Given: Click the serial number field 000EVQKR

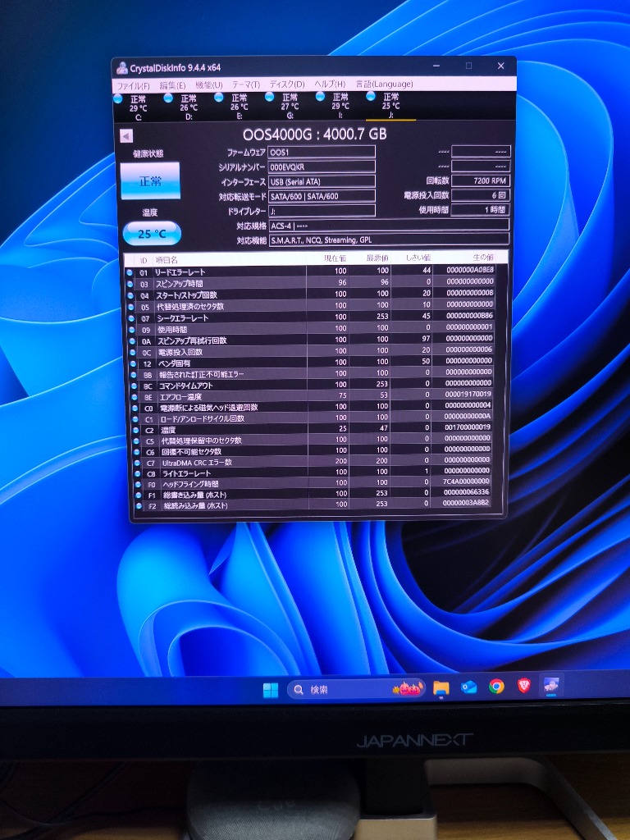Looking at the screenshot, I should [322, 167].
